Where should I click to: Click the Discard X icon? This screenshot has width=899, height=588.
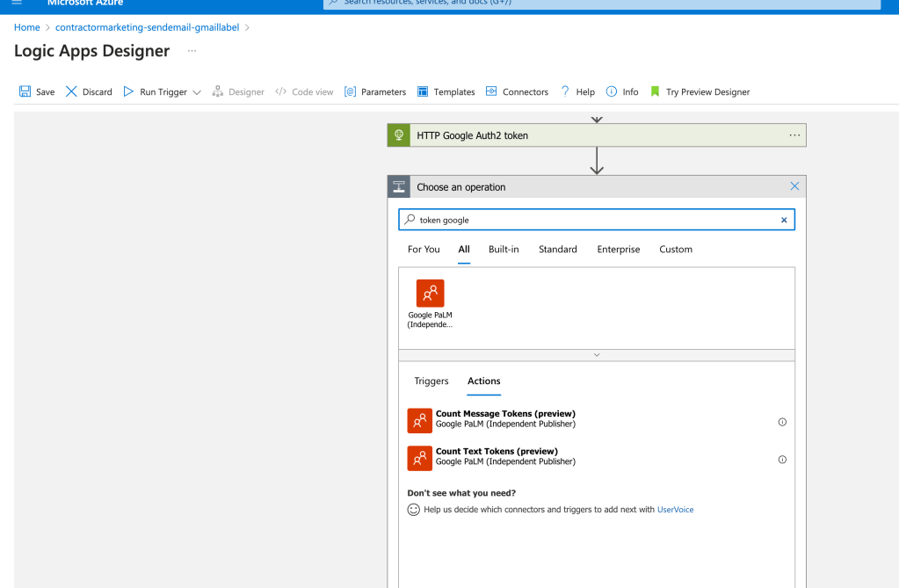coord(71,91)
